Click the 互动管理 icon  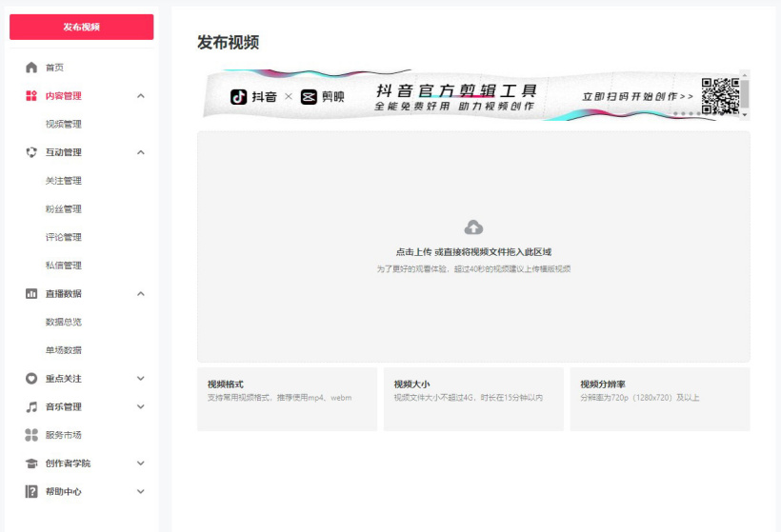(31, 152)
